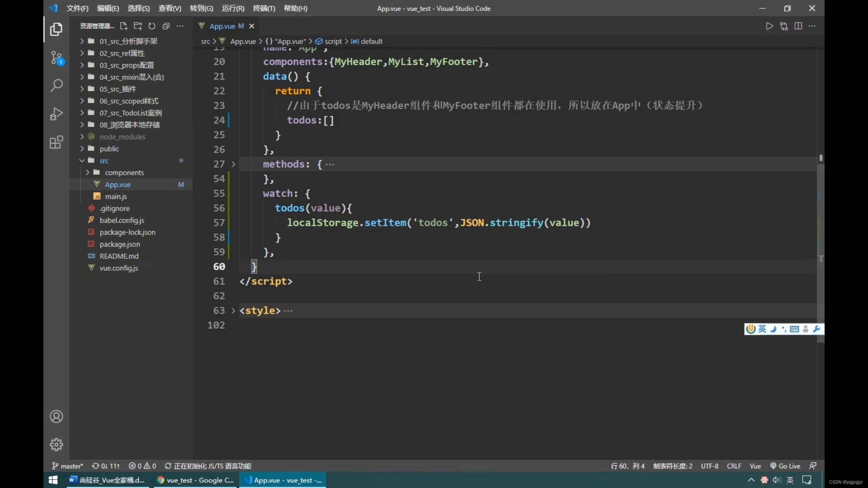Expand the 03_src_props配置 folder
The width and height of the screenshot is (868, 488).
(131, 65)
